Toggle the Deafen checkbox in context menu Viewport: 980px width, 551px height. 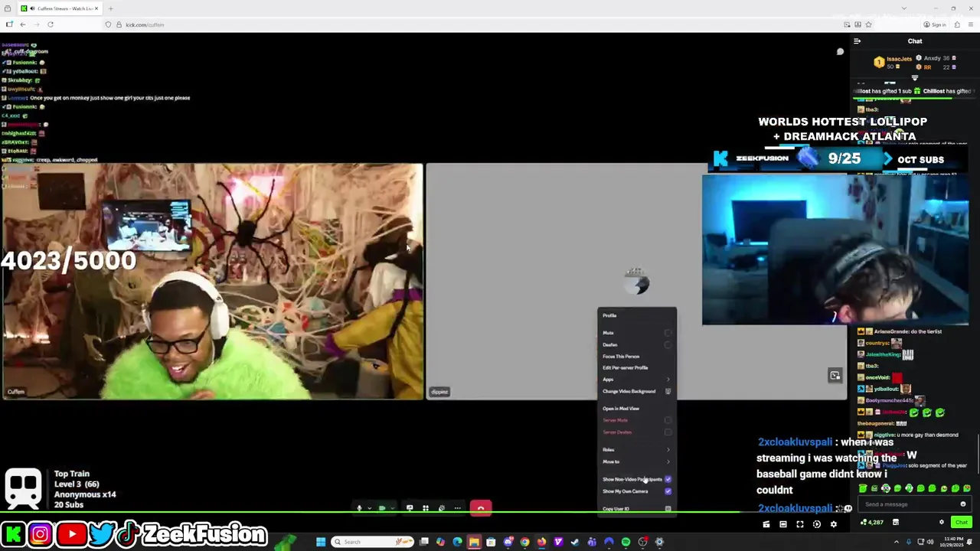click(x=668, y=345)
